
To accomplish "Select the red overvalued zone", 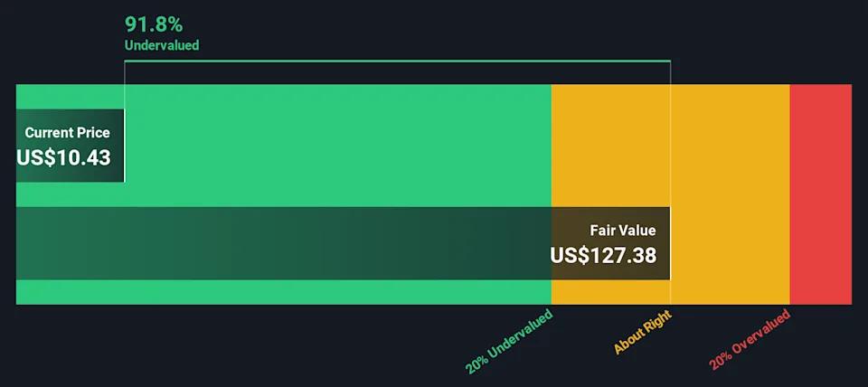I will pyautogui.click(x=820, y=194).
